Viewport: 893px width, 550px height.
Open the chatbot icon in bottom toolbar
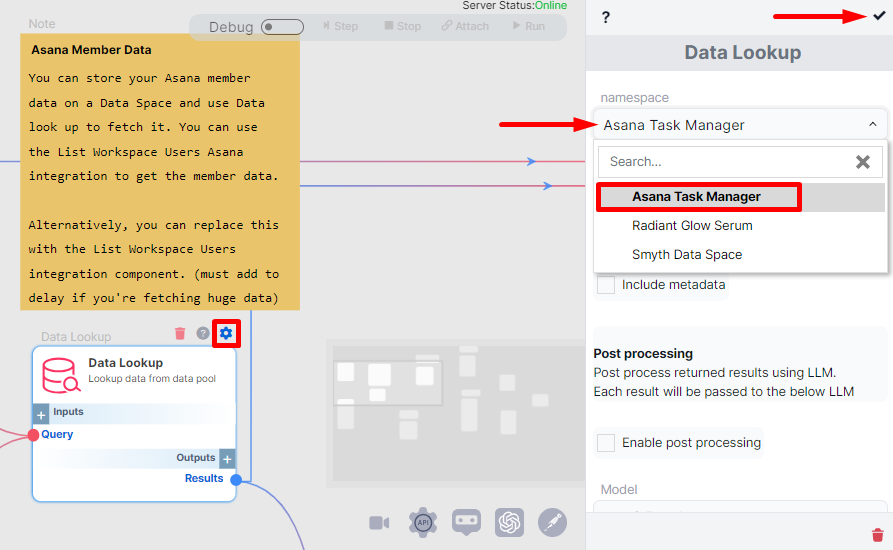[x=466, y=522]
